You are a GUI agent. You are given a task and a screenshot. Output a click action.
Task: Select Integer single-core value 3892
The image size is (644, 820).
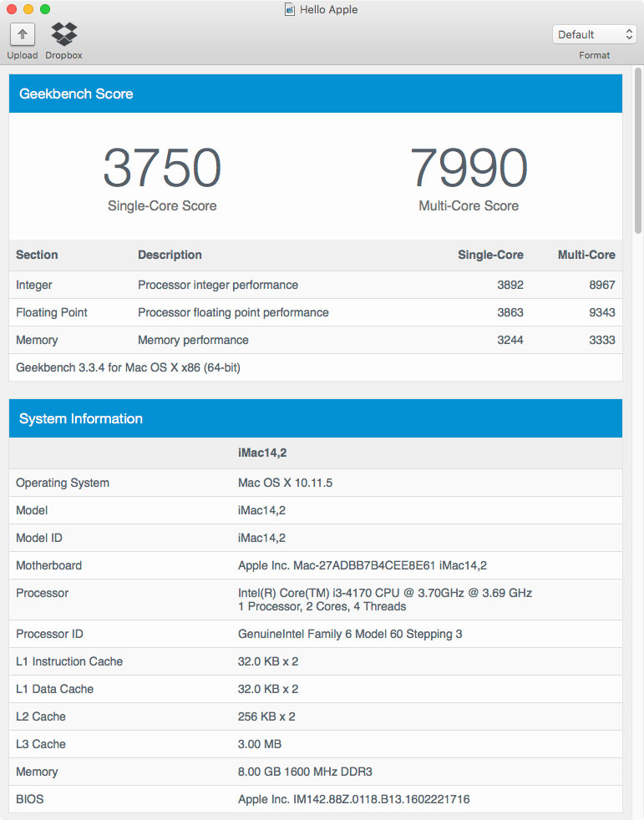click(510, 285)
